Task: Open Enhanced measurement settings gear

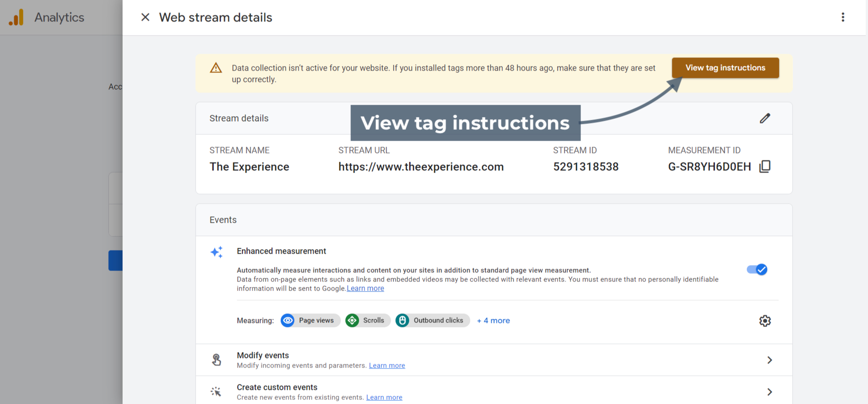Action: point(765,321)
